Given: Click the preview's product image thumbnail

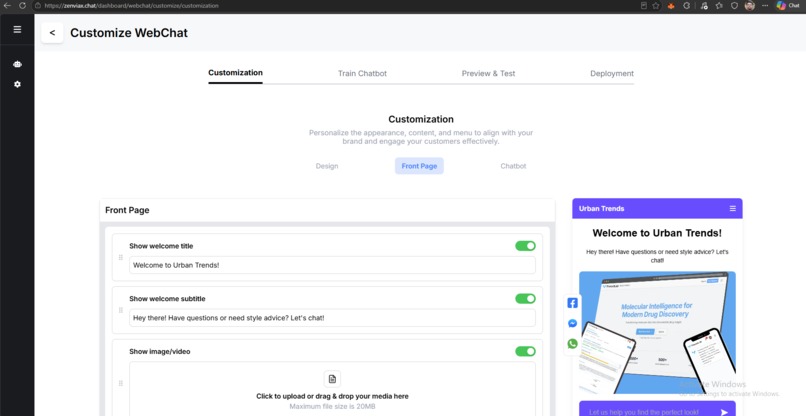Looking at the screenshot, I should click(657, 332).
